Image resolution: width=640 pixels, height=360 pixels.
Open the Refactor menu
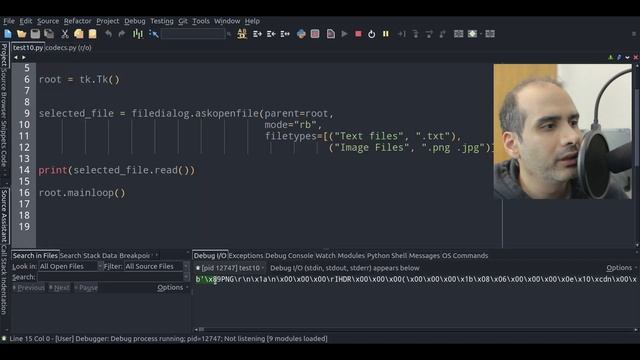(78, 21)
